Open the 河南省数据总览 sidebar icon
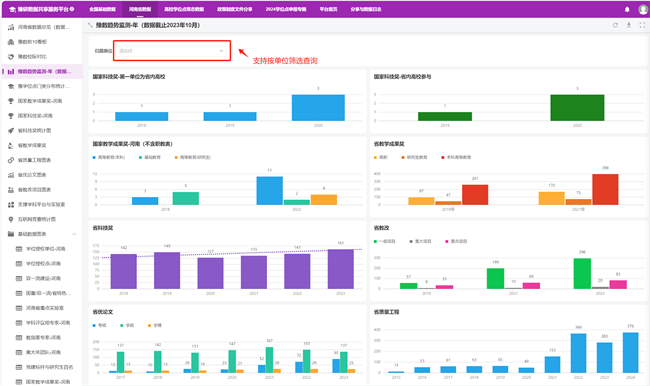Image resolution: width=650 pixels, height=386 pixels. pyautogui.click(x=11, y=27)
